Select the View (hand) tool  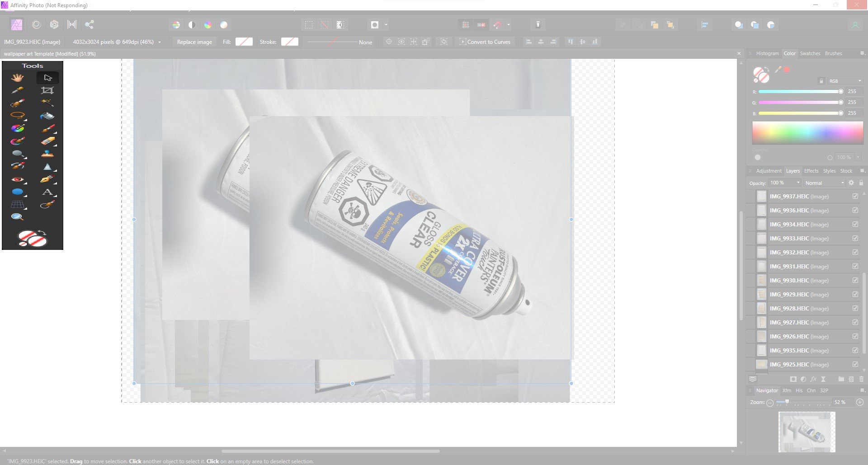[18, 78]
